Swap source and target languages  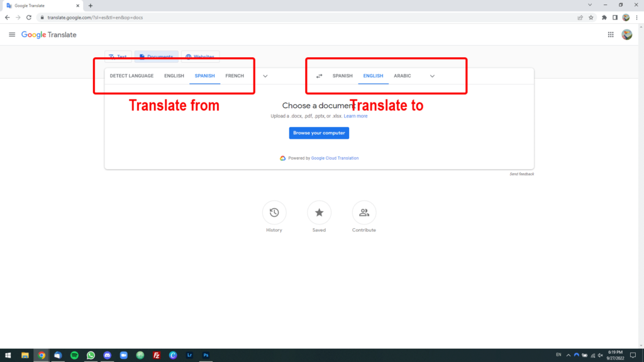pos(319,76)
